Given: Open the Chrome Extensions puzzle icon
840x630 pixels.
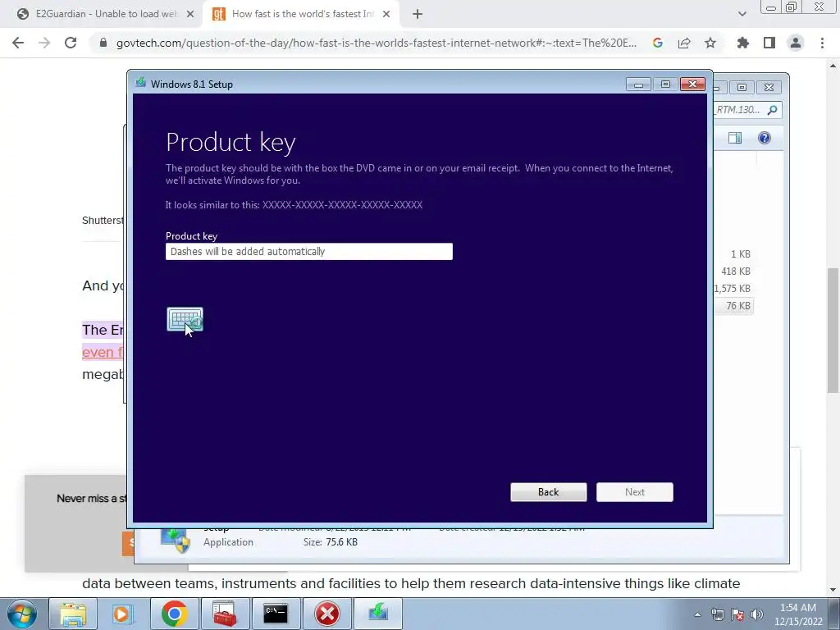Looking at the screenshot, I should point(743,43).
